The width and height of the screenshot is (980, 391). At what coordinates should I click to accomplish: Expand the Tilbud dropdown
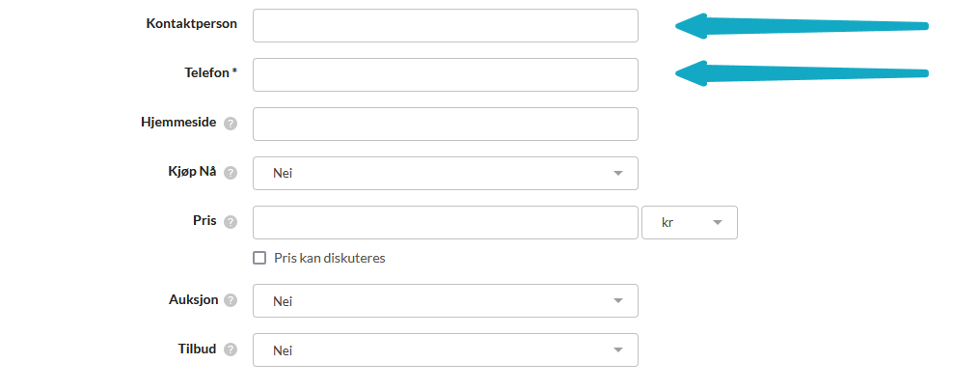pyautogui.click(x=445, y=349)
